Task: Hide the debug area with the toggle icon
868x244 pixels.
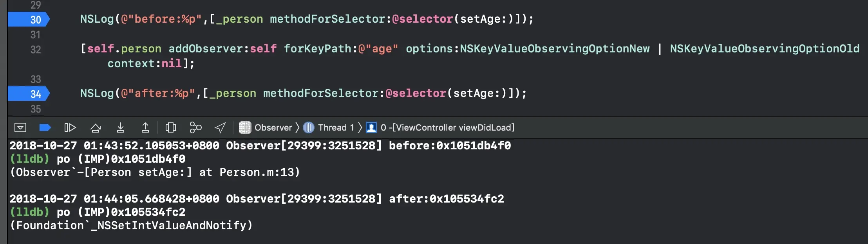Action: pyautogui.click(x=20, y=127)
